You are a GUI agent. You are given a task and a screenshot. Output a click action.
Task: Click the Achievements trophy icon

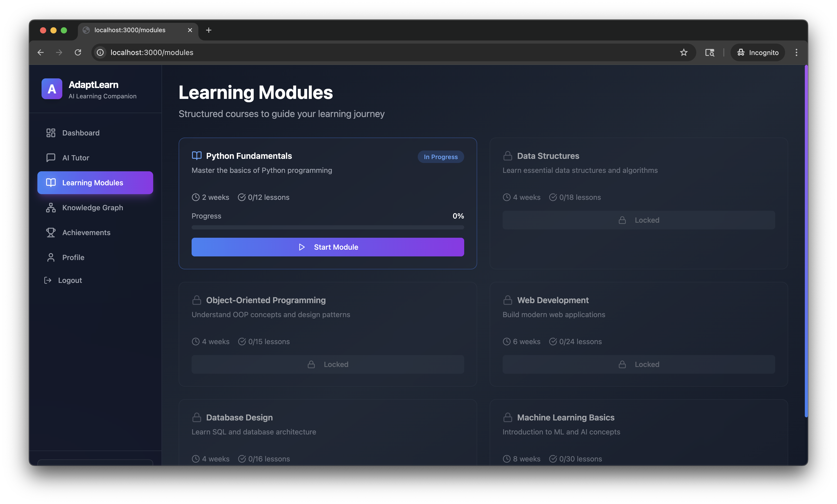[51, 233]
